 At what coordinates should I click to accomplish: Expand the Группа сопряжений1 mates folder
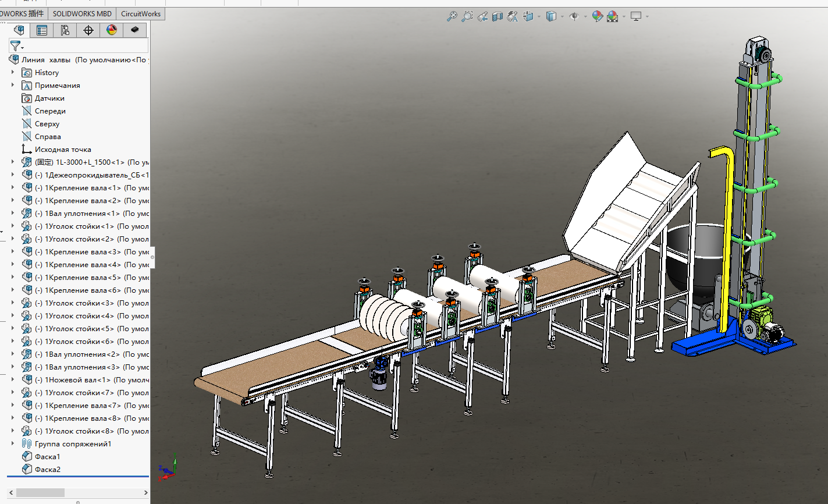[13, 443]
